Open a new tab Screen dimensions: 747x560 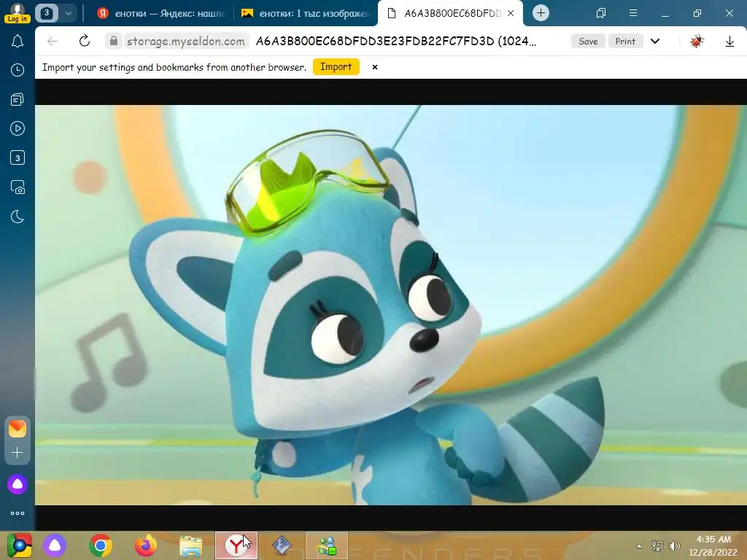541,13
